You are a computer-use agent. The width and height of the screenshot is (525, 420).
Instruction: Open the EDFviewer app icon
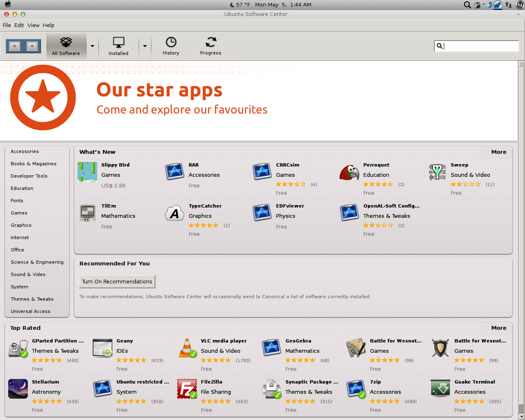click(262, 213)
